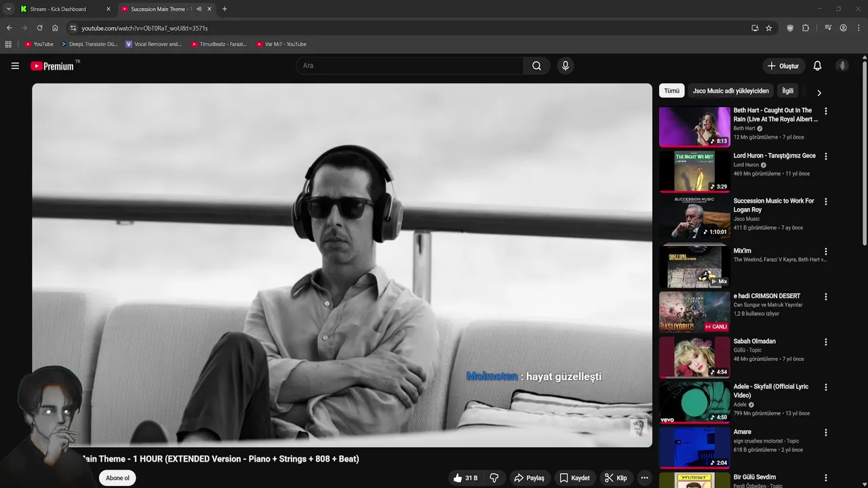This screenshot has height=488, width=868.
Task: Open Succession Music Logan Roy thumbnail
Action: (x=694, y=217)
